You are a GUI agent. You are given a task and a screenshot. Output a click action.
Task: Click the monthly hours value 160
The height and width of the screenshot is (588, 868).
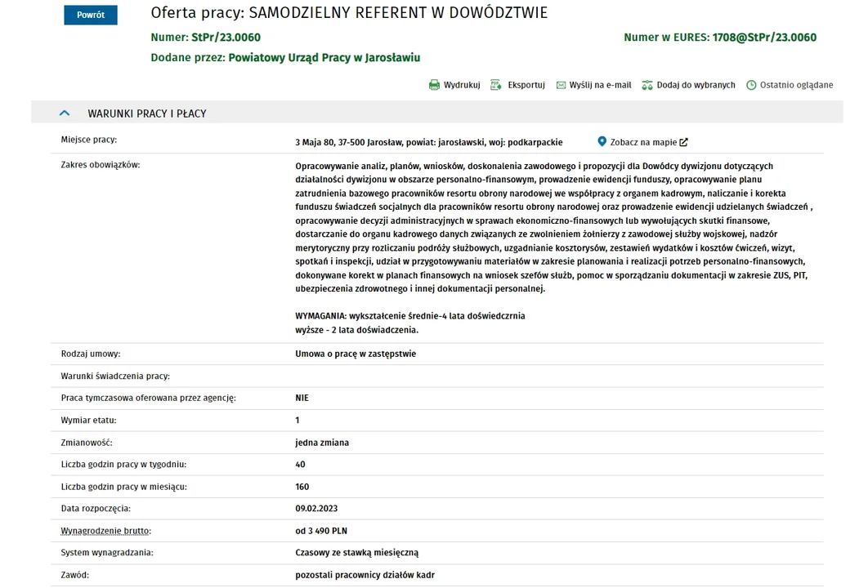coord(302,487)
